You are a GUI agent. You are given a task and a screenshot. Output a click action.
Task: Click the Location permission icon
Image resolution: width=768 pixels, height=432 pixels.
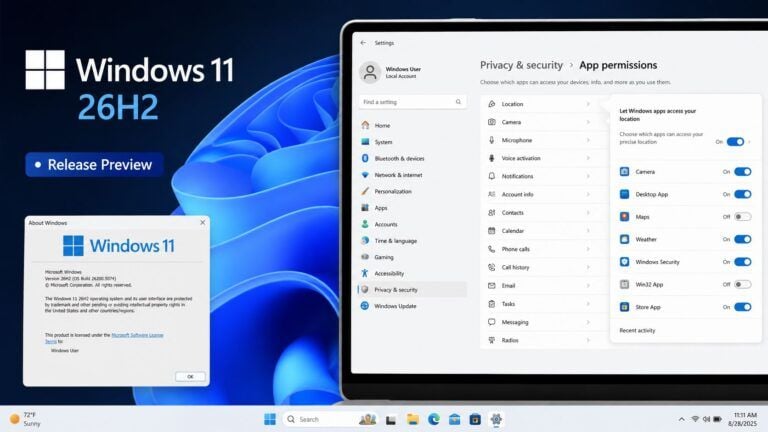click(x=492, y=104)
